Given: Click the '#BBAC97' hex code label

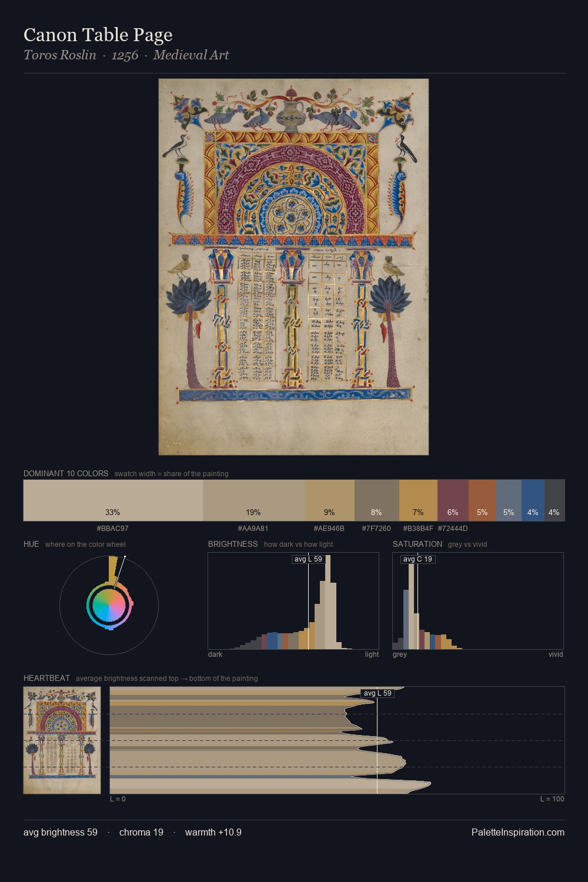Looking at the screenshot, I should point(113,529).
